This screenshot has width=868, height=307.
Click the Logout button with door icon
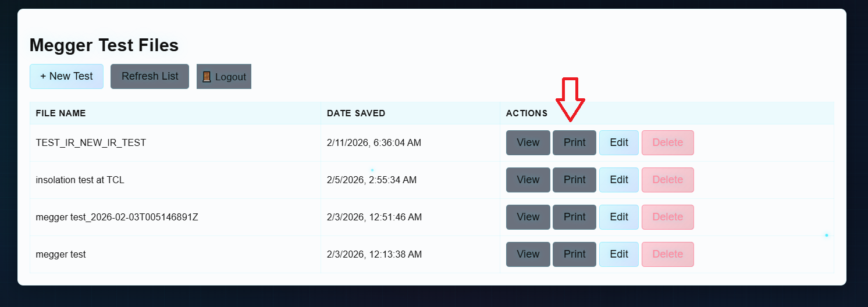tap(224, 77)
